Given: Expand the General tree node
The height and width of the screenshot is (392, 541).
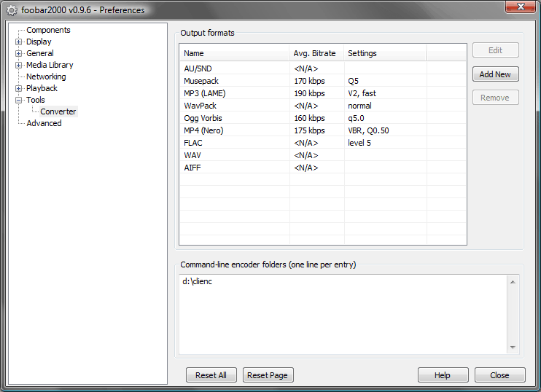Looking at the screenshot, I should 19,53.
